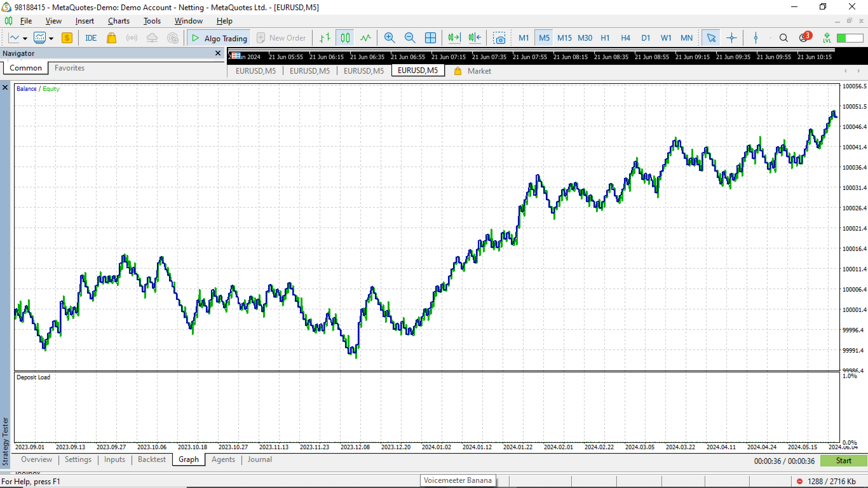Open the Charts menu

[x=118, y=21]
